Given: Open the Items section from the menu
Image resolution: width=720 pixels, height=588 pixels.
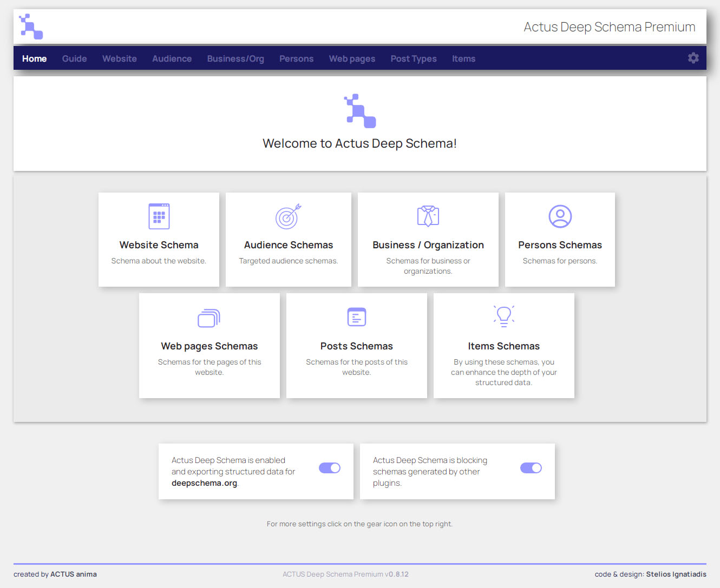Looking at the screenshot, I should coord(463,58).
